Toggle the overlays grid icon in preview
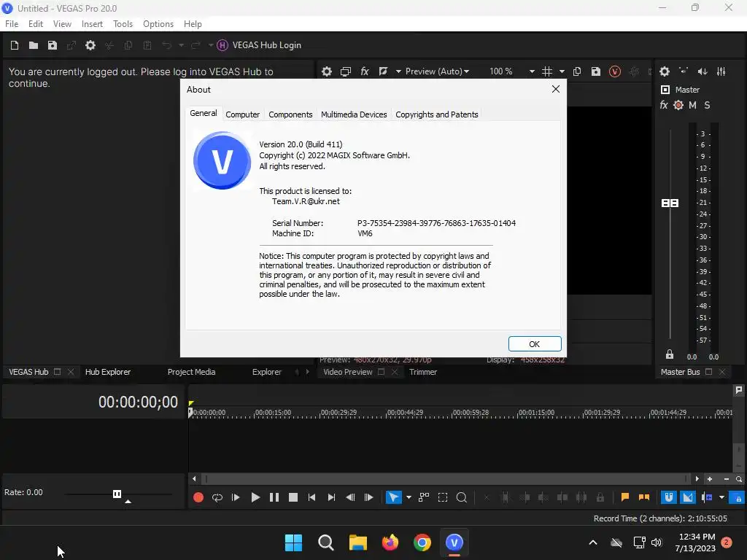This screenshot has width=747, height=560. [x=547, y=71]
